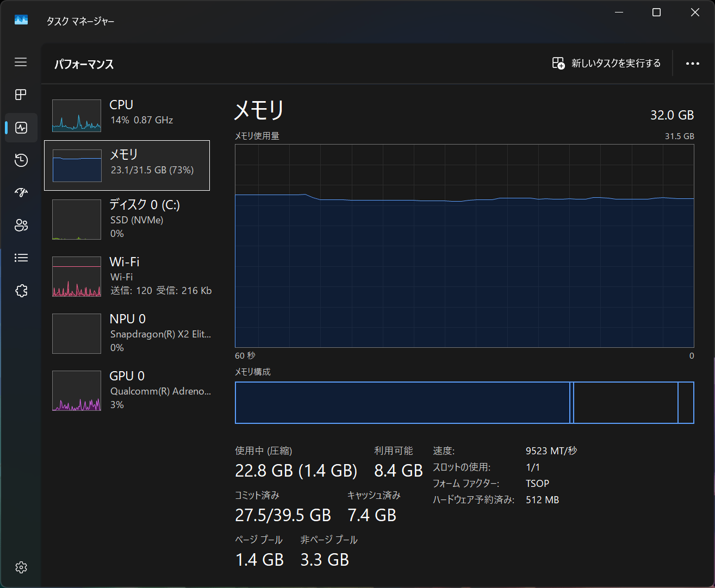715x588 pixels.
Task: Click the 60 秒 time axis label
Action: 245,355
